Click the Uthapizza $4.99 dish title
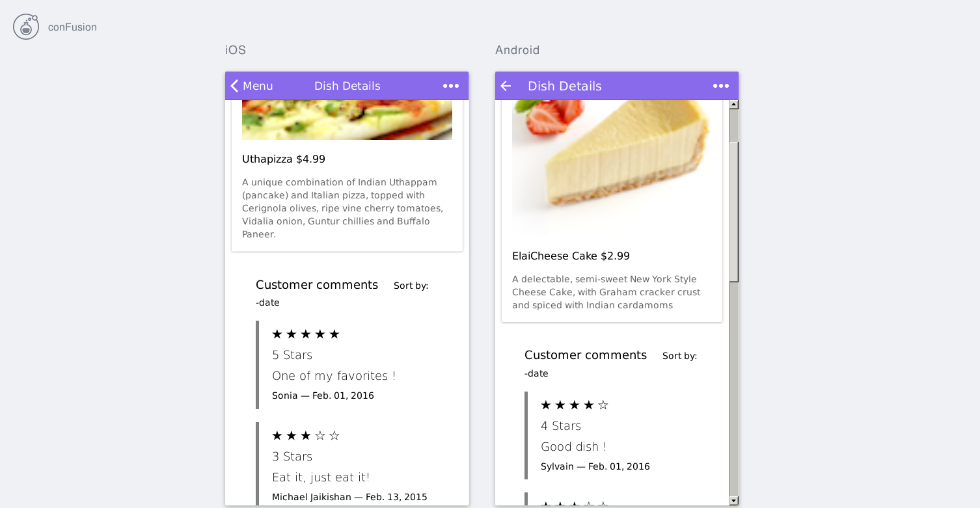980x508 pixels. click(284, 159)
